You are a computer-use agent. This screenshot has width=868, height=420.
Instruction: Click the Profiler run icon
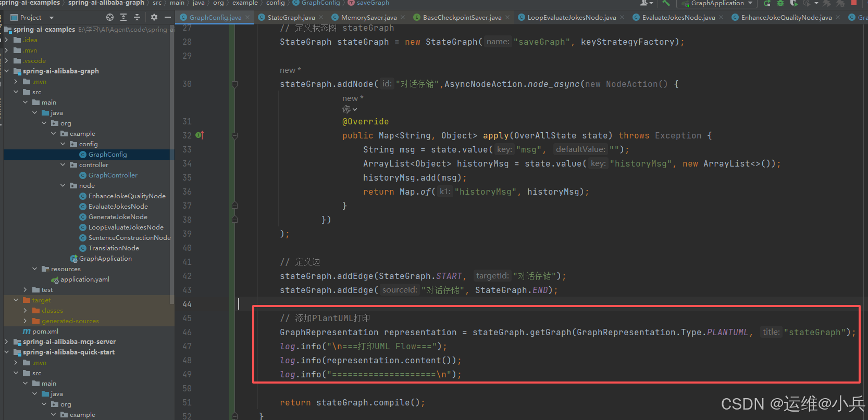pyautogui.click(x=807, y=3)
